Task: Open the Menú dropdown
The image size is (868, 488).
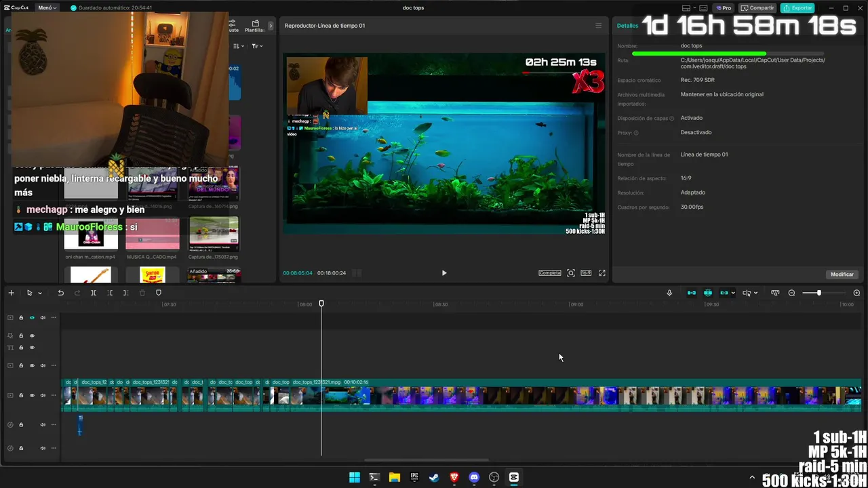Action: click(47, 8)
